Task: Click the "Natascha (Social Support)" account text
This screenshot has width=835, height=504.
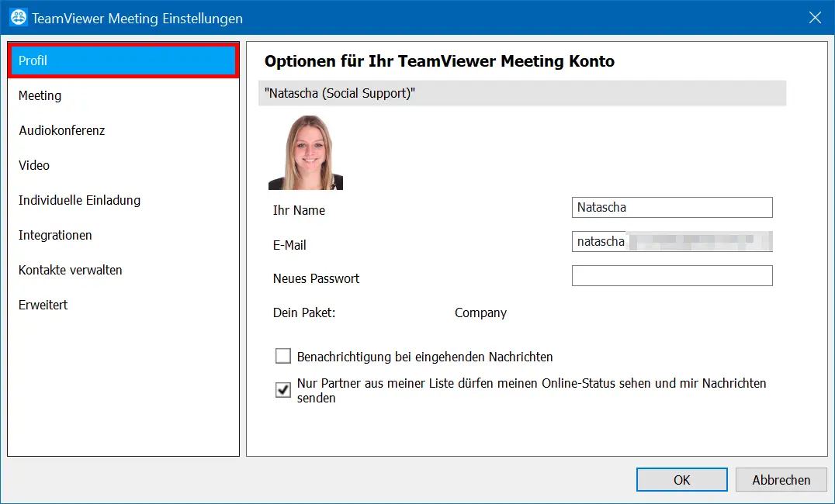Action: 340,93
